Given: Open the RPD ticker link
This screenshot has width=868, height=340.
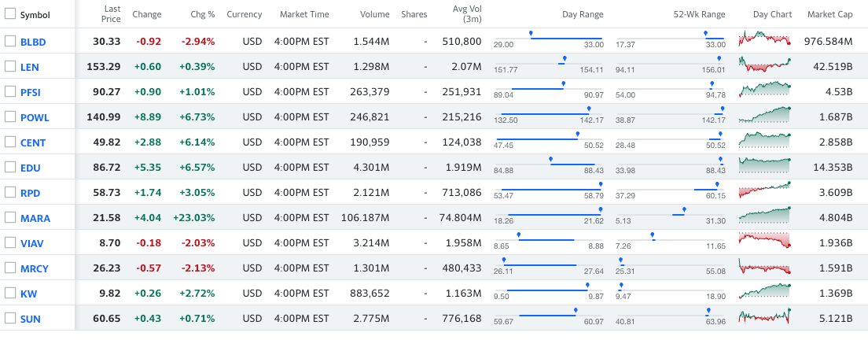Looking at the screenshot, I should (x=31, y=194).
